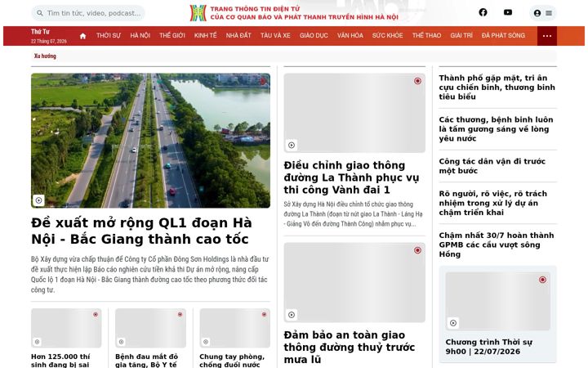Open Chương trình Thời sự 9h00 title
Viewport: 588px width, 368px height.
point(488,347)
